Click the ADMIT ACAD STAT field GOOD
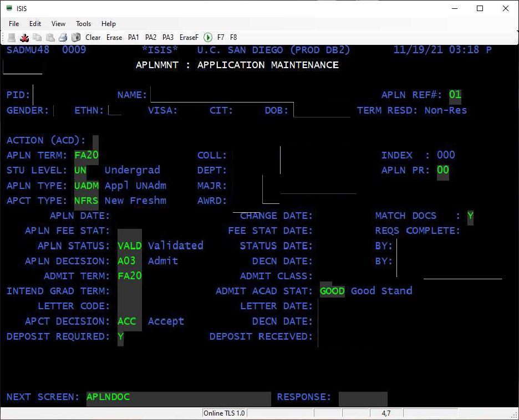Viewport: 519px width, 420px height. [x=332, y=291]
